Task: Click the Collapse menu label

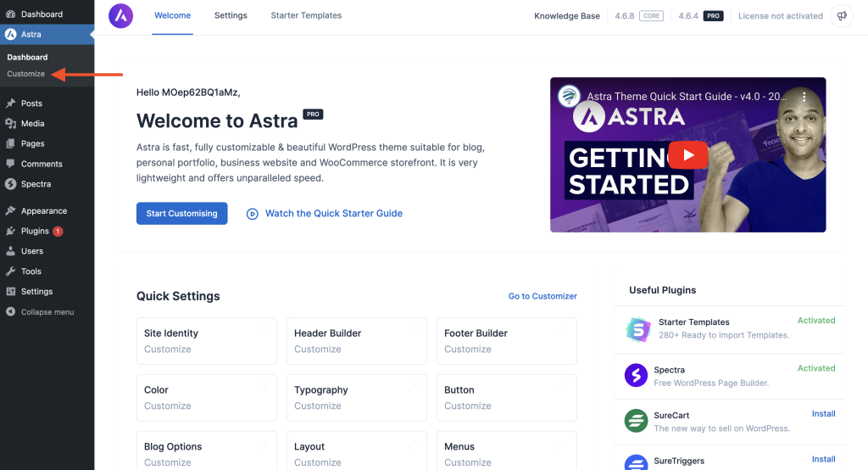Action: tap(47, 312)
